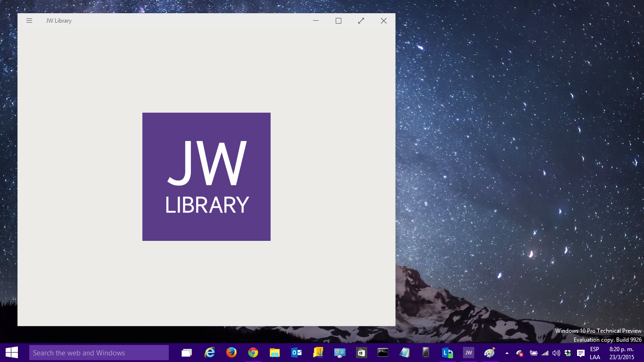The image size is (644, 362).
Task: Open the Command Prompt from the taskbar
Action: tap(383, 353)
